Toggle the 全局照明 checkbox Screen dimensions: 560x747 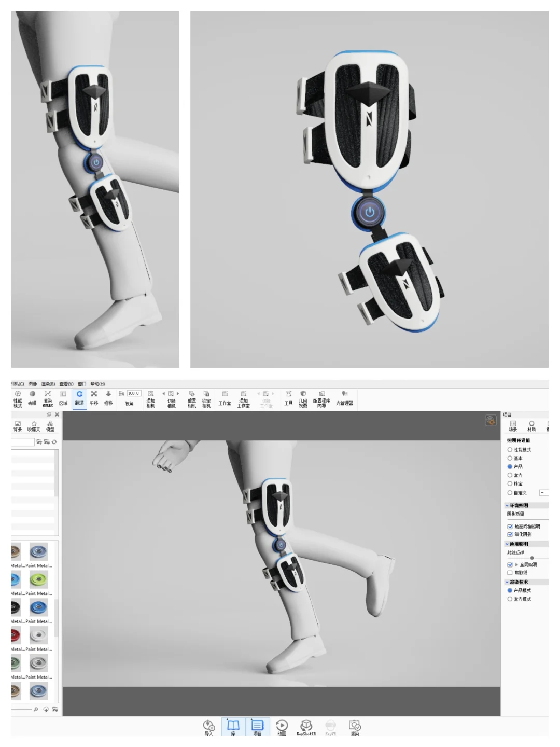(x=510, y=564)
